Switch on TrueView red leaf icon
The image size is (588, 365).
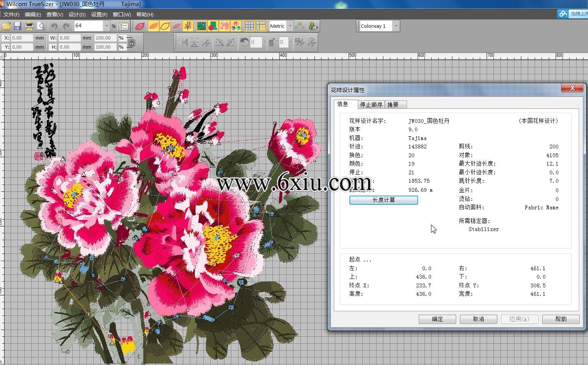click(x=140, y=26)
